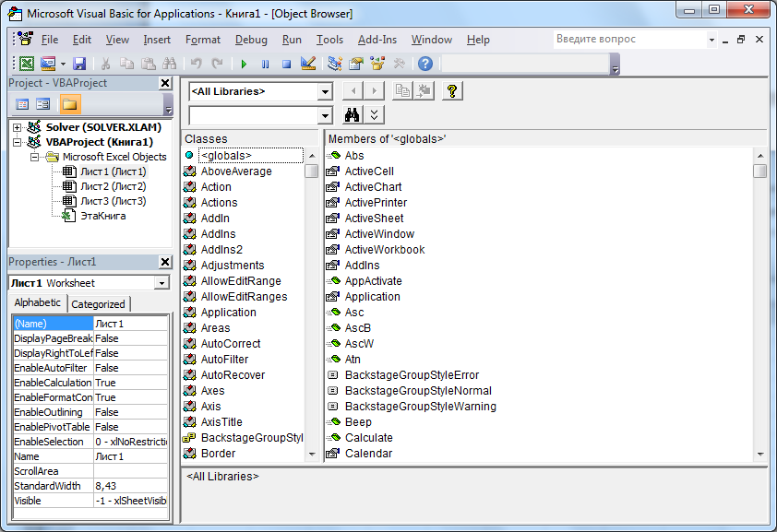Image resolution: width=777 pixels, height=532 pixels.
Task: Select ЭтаКнига in project tree
Action: coord(103,217)
